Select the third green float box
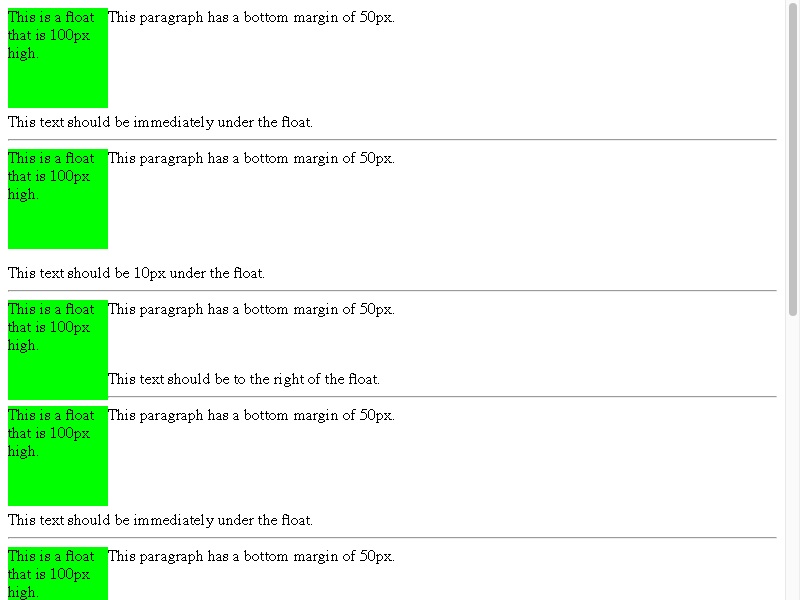 [58, 349]
